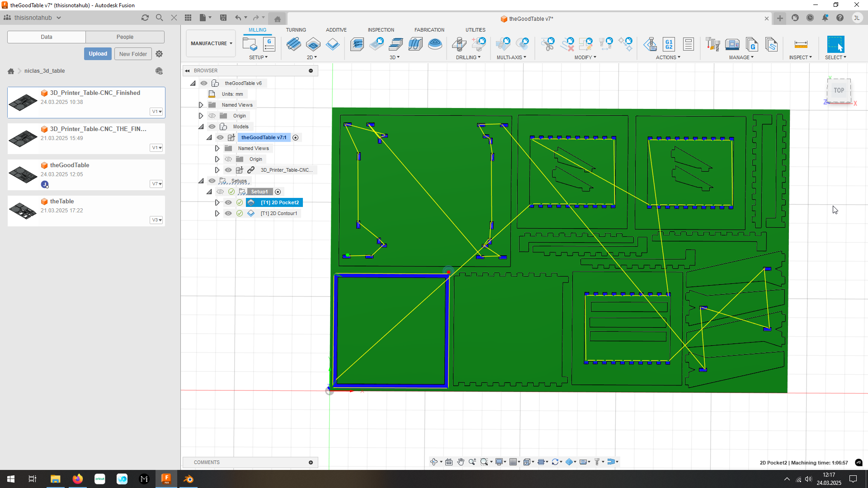Screen dimensions: 868x488
Task: Click the Pan hand tool
Action: (x=461, y=462)
